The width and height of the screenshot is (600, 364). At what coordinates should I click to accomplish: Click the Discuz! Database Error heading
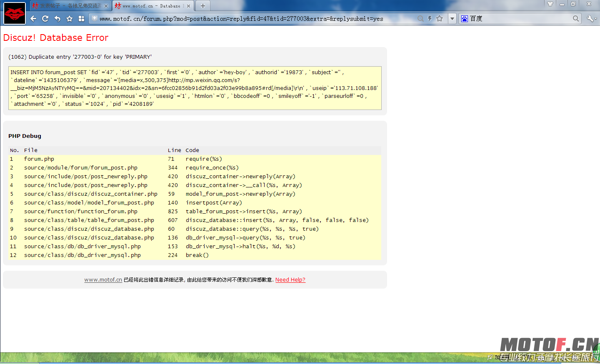pos(56,37)
